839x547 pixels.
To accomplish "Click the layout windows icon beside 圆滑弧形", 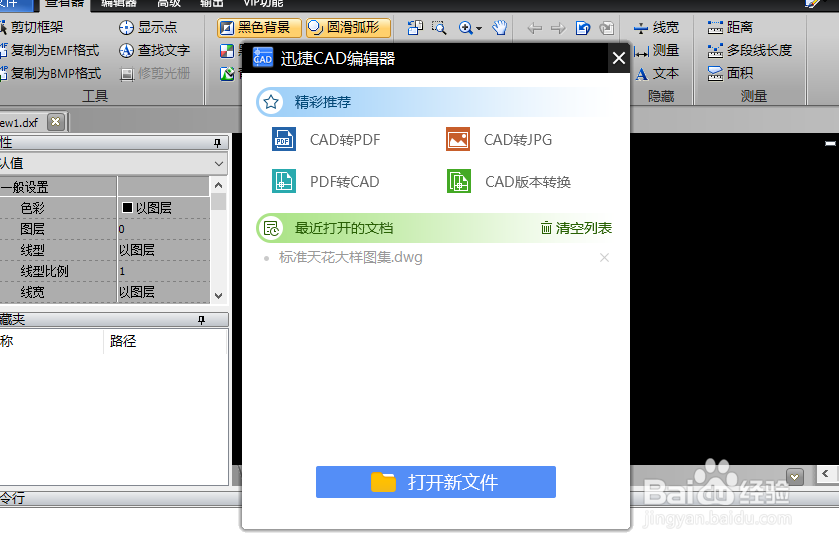I will coord(415,27).
